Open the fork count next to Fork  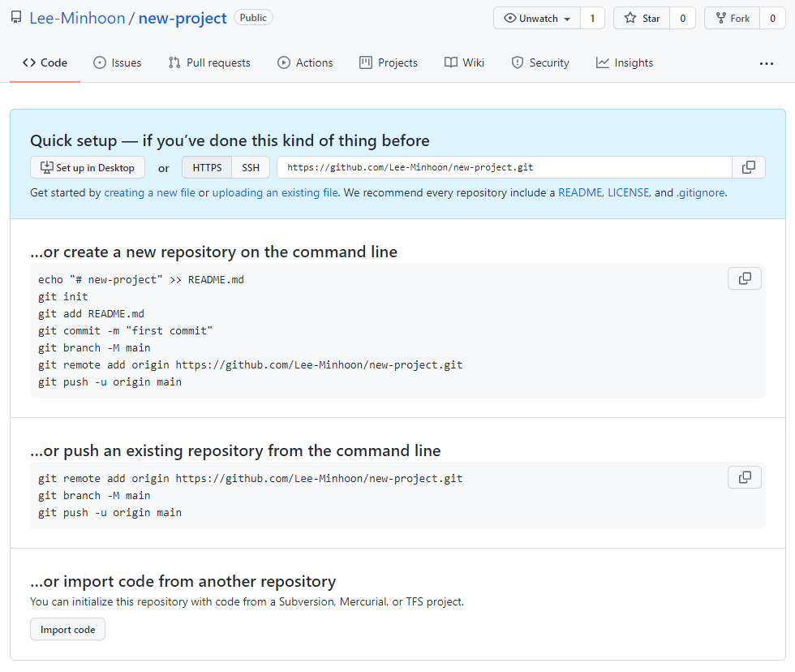coord(772,18)
